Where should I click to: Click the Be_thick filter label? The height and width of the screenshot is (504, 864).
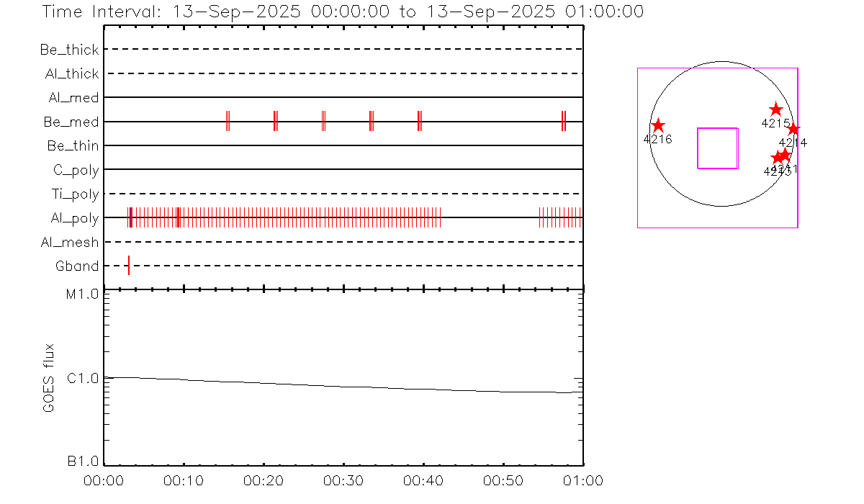tap(70, 50)
